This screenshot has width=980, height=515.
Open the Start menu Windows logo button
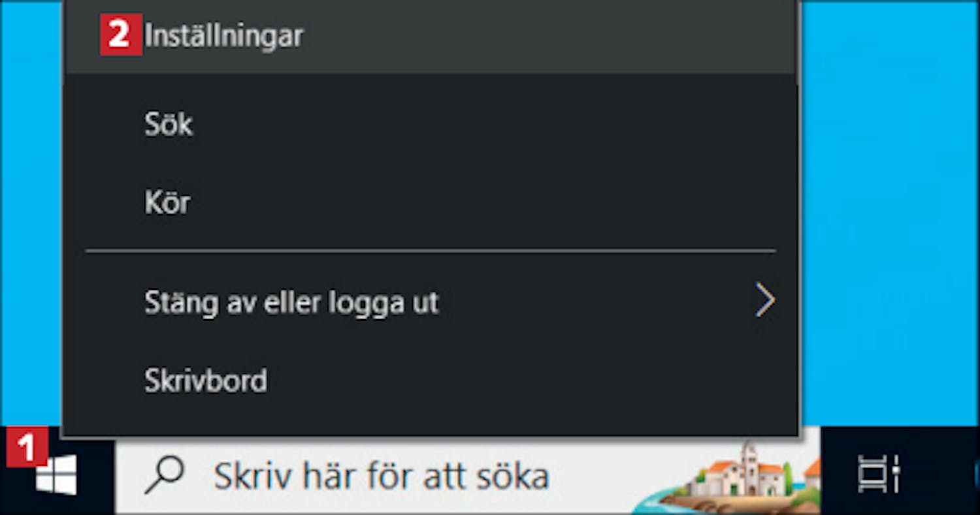click(x=56, y=475)
